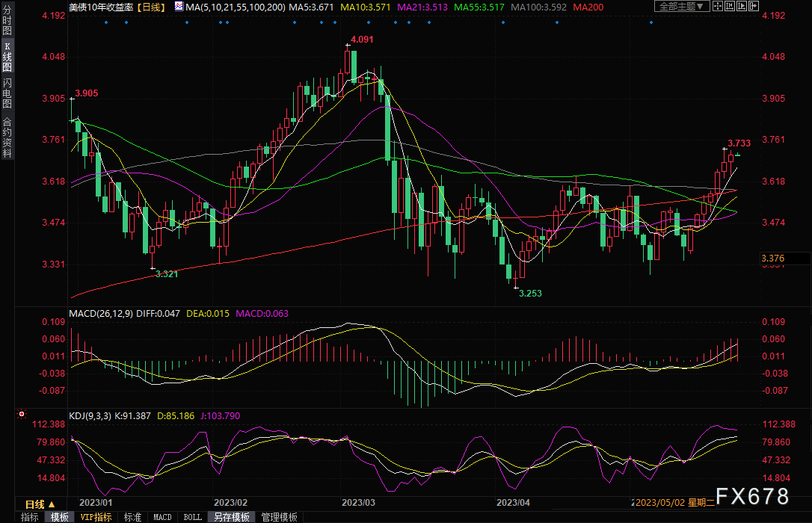Click the 3.376 price label on right axis
812x523 pixels.
pos(773,259)
